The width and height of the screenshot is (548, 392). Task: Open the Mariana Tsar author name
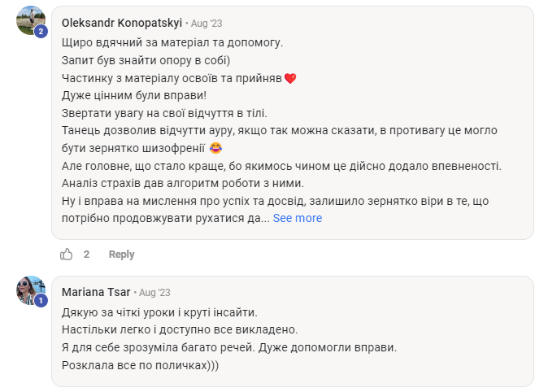(x=97, y=292)
